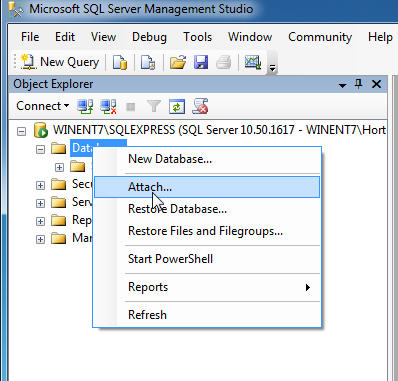Screen dimensions: 398x381
Task: Open the Reports submenu
Action: tap(207, 287)
